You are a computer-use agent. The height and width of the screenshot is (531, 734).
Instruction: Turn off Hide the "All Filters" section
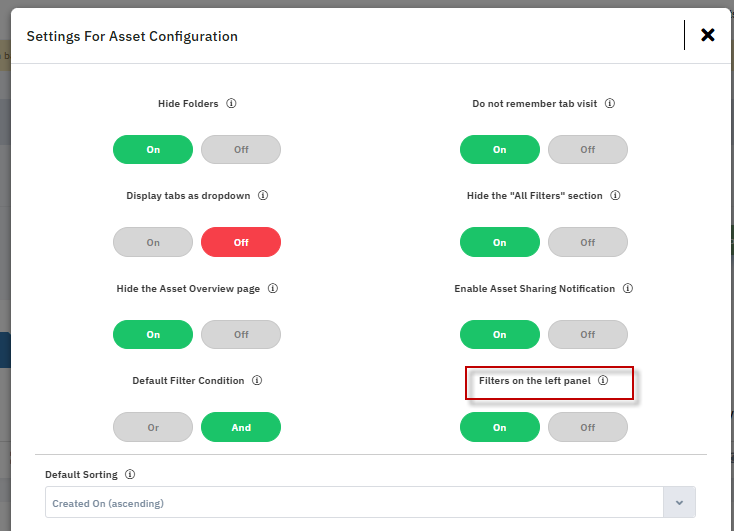click(588, 242)
